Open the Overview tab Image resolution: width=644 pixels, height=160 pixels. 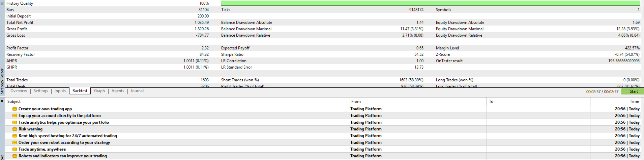click(x=19, y=91)
